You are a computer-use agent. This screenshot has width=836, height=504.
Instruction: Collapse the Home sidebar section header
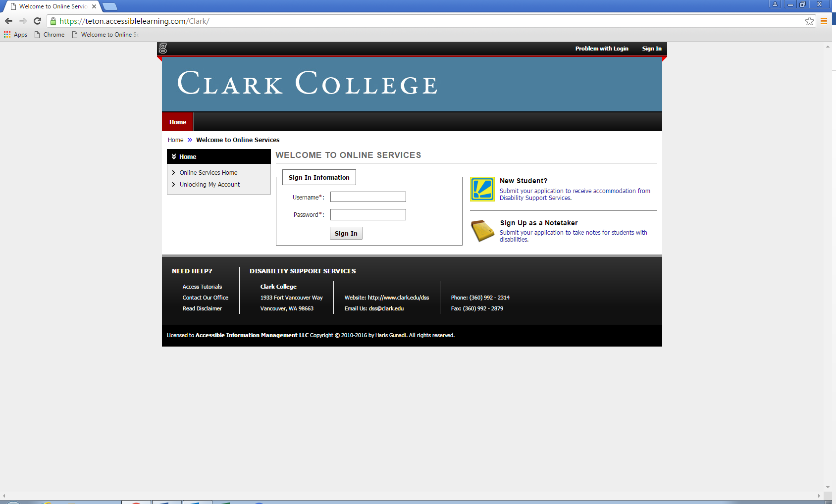219,156
